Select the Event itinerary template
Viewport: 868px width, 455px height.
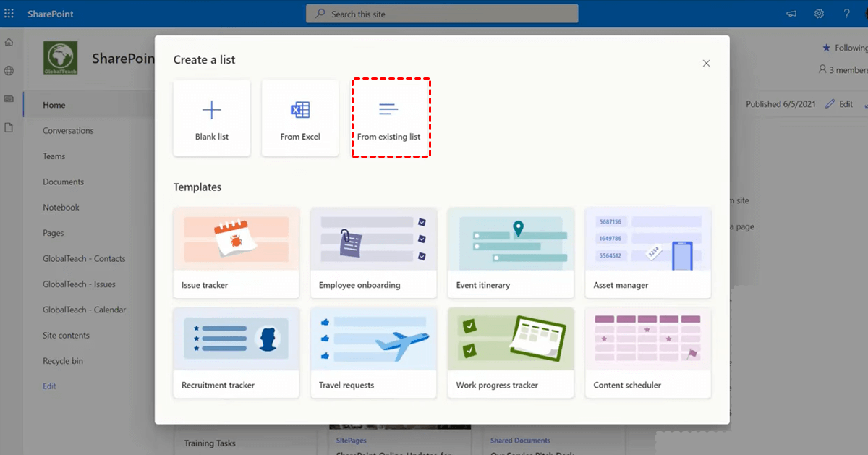point(511,252)
